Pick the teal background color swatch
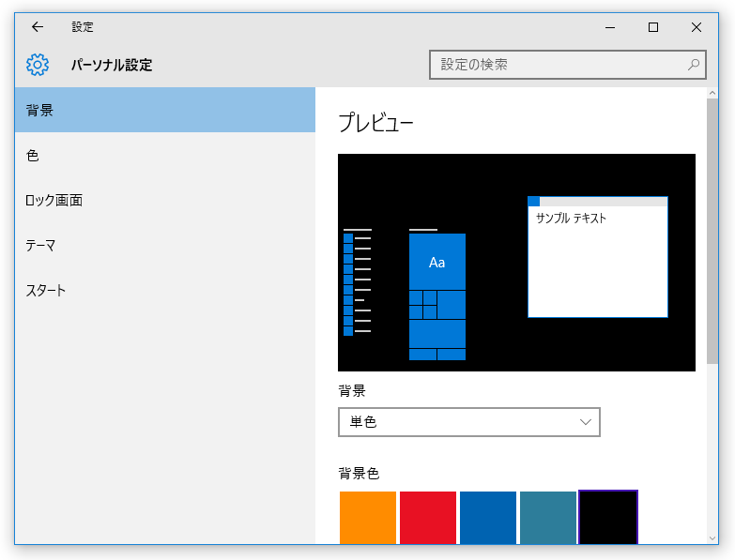 (548, 518)
